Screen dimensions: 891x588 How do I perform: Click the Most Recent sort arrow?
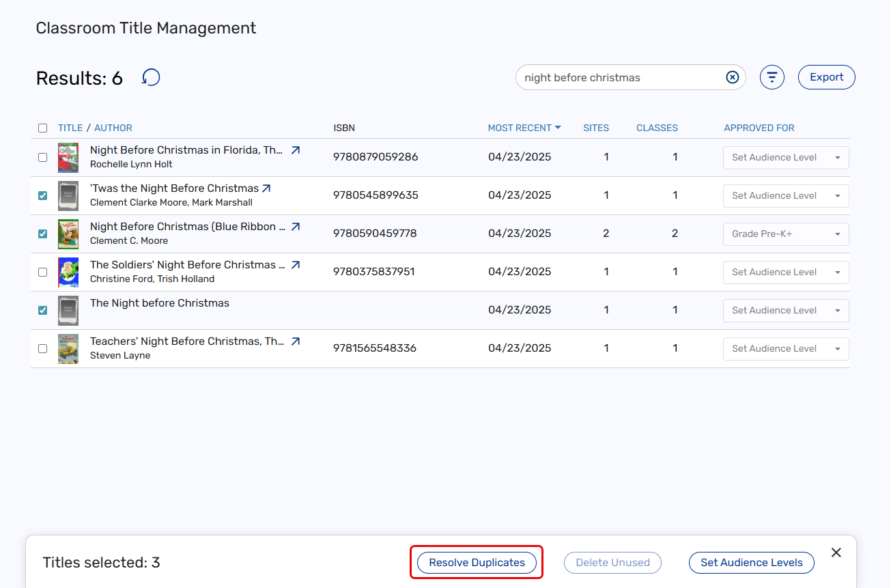(558, 128)
